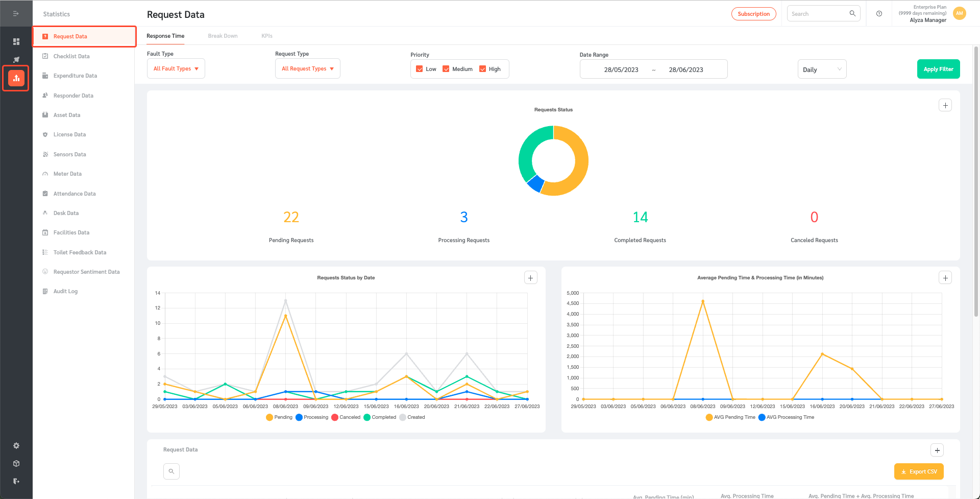
Task: Click the AM avatar for Alyza Manager
Action: (959, 13)
